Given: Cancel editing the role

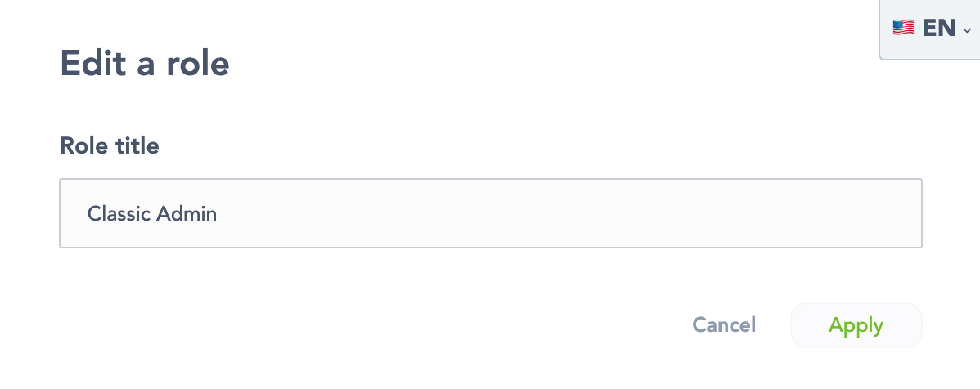Looking at the screenshot, I should [x=724, y=325].
